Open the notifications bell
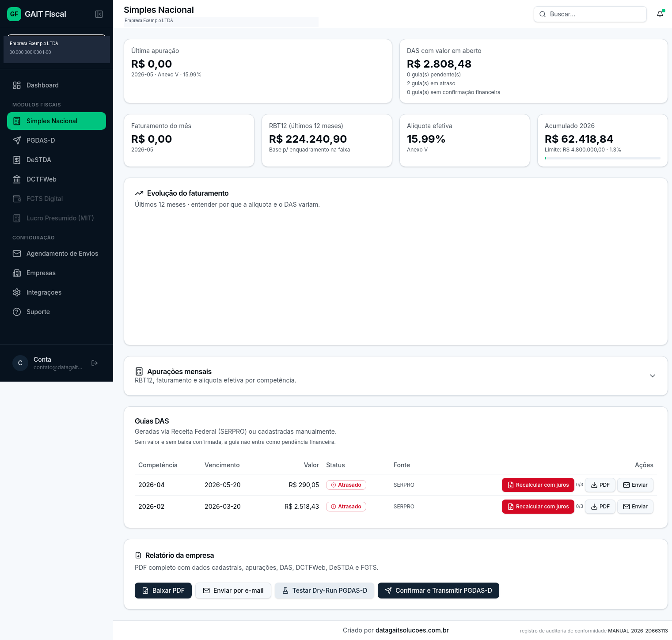 (660, 14)
